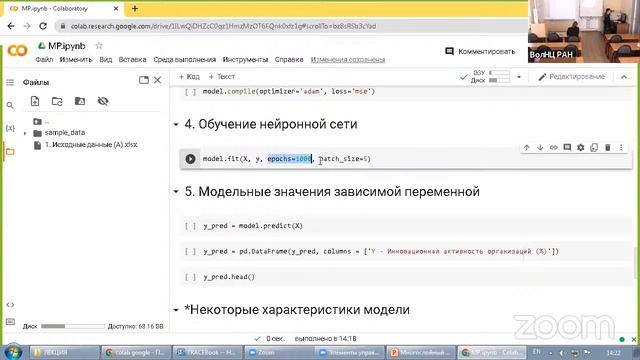Toggle showing hidden files
The width and height of the screenshot is (640, 360).
click(x=103, y=101)
